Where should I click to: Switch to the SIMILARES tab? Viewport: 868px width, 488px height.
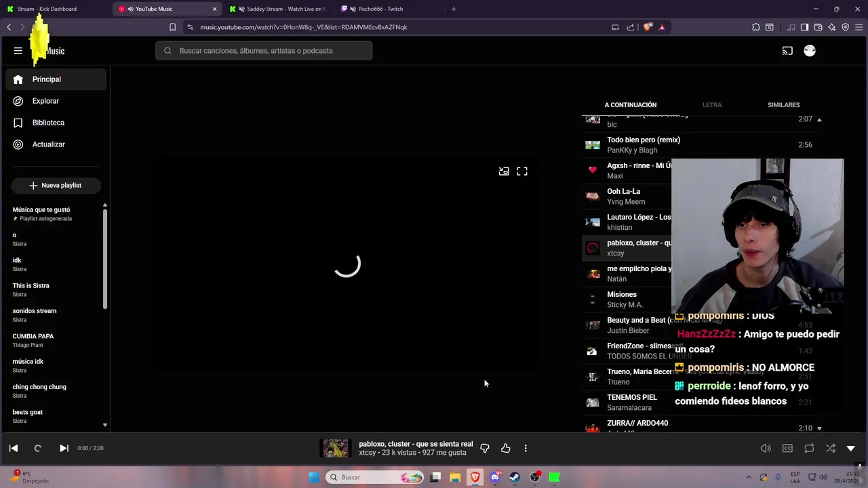pos(783,105)
